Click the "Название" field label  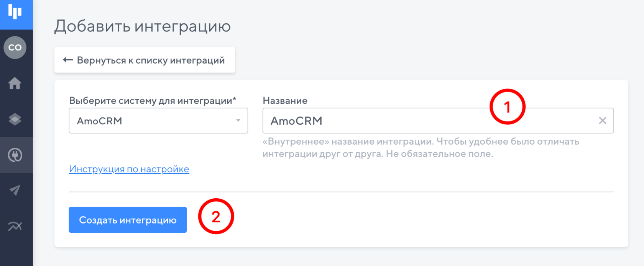pyautogui.click(x=285, y=101)
